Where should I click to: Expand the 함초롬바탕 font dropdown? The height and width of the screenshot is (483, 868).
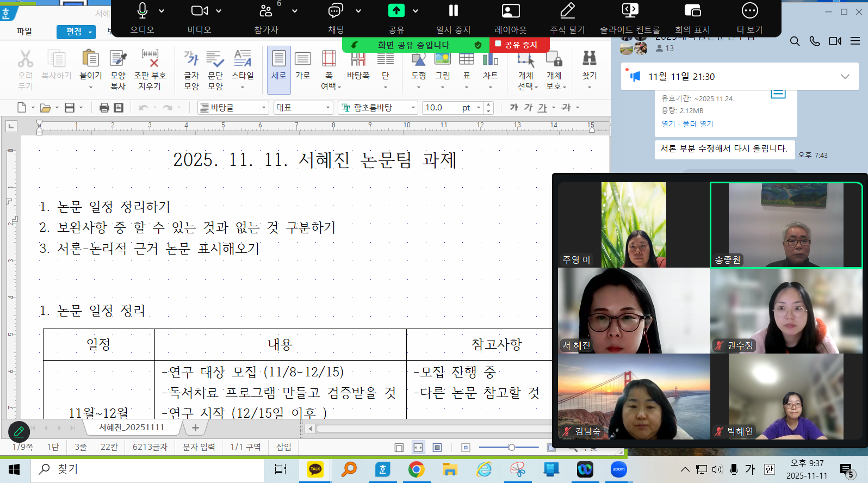tap(413, 108)
